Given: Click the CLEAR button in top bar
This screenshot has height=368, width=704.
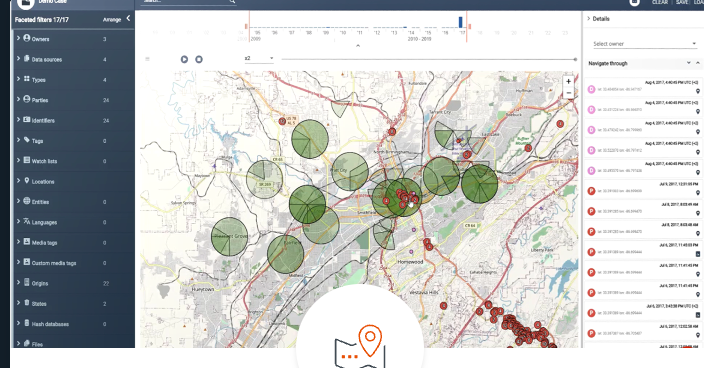Looking at the screenshot, I should coord(660,2).
